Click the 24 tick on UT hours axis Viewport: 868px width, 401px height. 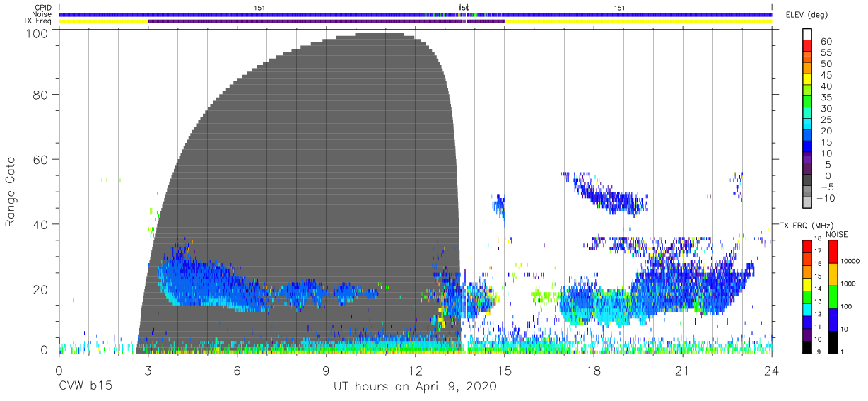coord(772,370)
